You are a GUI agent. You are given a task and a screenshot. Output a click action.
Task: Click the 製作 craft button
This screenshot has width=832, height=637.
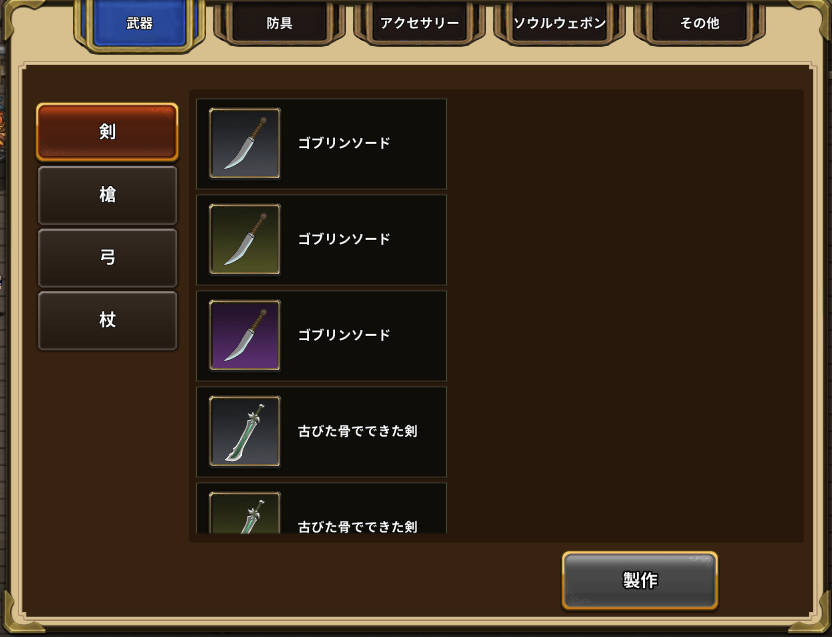pos(640,580)
